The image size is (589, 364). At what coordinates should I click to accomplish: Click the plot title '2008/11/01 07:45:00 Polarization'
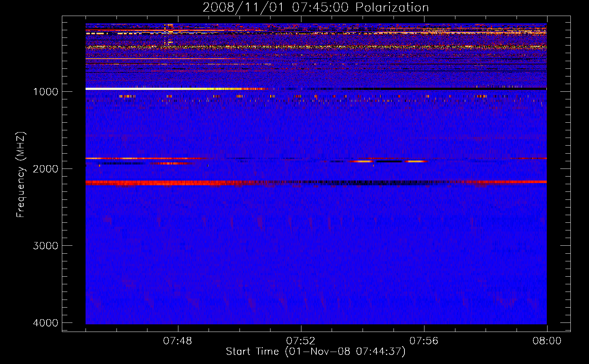(316, 7)
